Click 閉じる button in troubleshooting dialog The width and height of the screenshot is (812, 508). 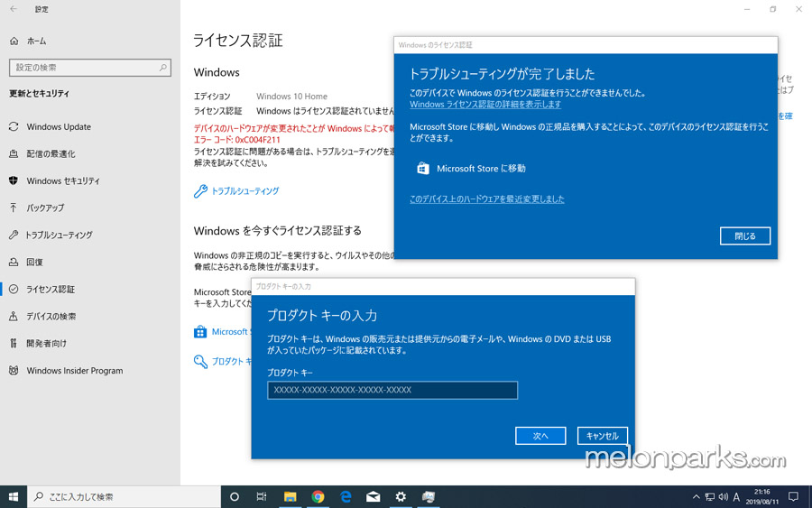point(744,236)
